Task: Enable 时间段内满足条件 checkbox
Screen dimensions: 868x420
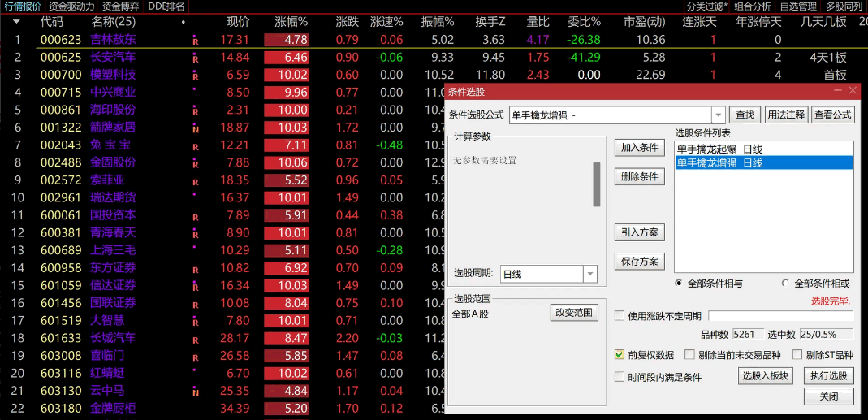Action: (620, 377)
